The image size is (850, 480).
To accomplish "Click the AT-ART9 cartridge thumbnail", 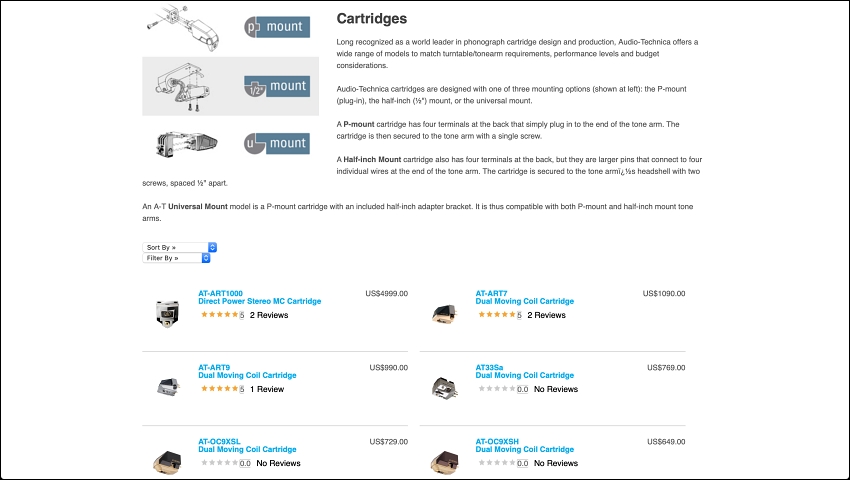I will click(168, 387).
